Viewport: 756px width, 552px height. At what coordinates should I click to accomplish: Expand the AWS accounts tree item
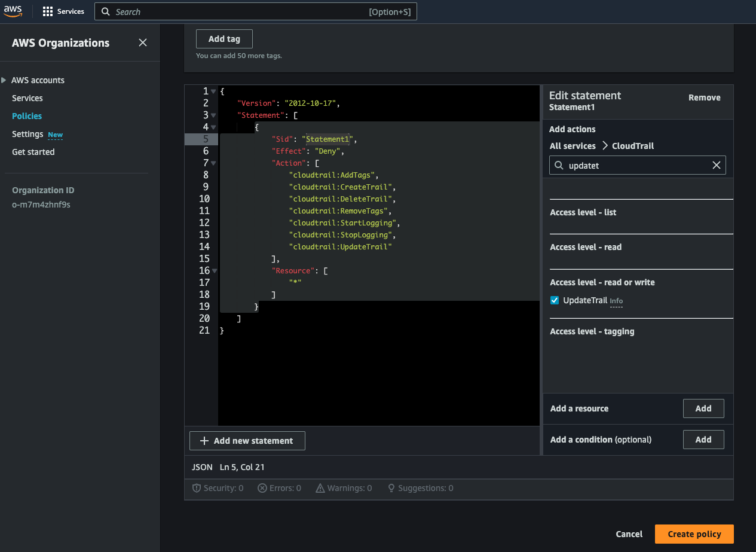[x=4, y=80]
